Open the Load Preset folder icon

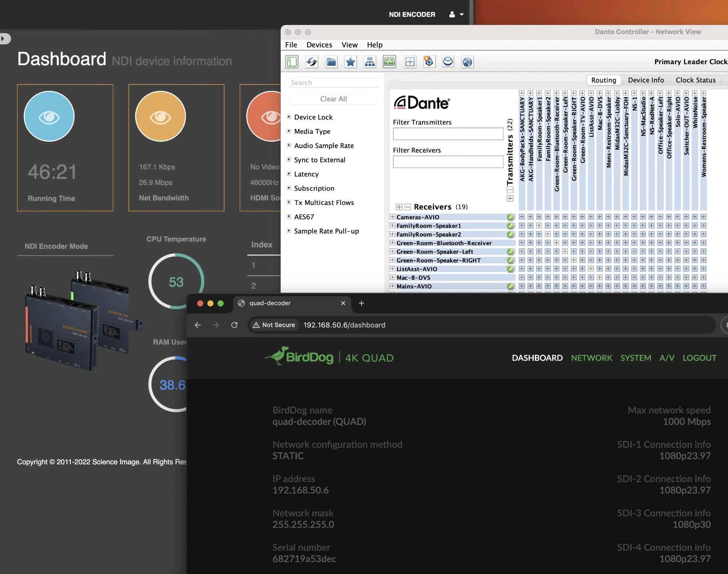pyautogui.click(x=331, y=61)
